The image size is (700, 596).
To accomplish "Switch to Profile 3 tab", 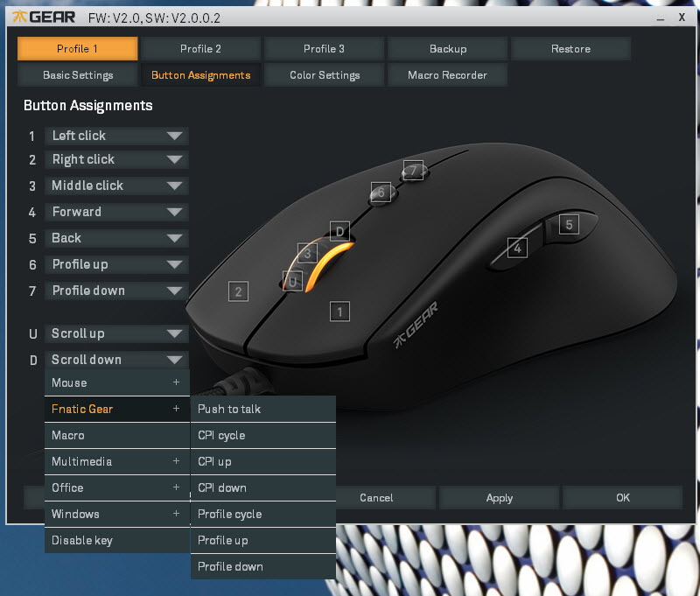I will click(324, 49).
